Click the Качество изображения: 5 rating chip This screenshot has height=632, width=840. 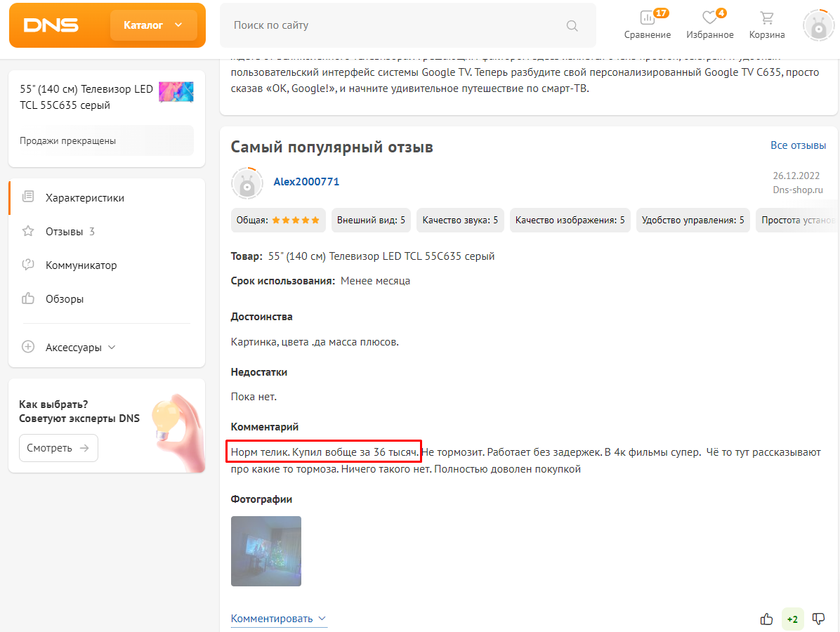[570, 220]
